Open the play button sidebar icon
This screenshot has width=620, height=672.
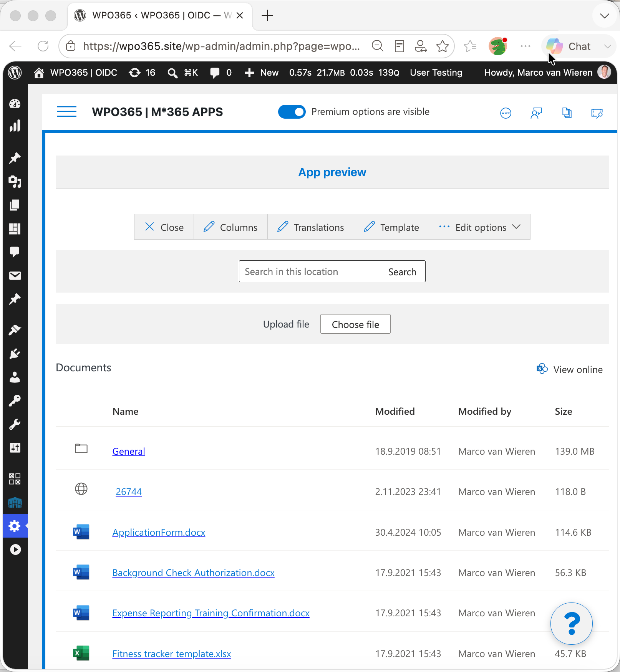pos(15,550)
